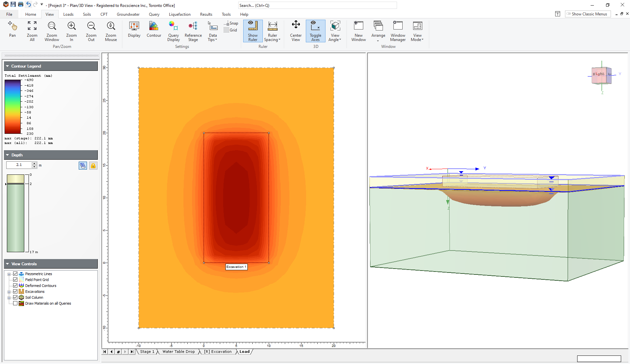Switch to Load stage tab
The width and height of the screenshot is (630, 364).
click(x=245, y=352)
